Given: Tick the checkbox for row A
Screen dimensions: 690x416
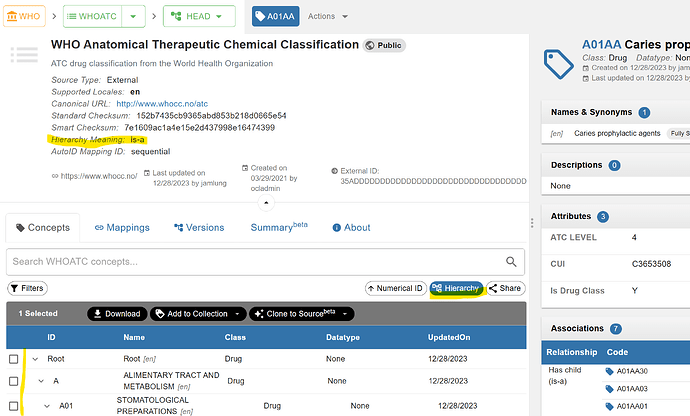Looking at the screenshot, I should pyautogui.click(x=14, y=381).
